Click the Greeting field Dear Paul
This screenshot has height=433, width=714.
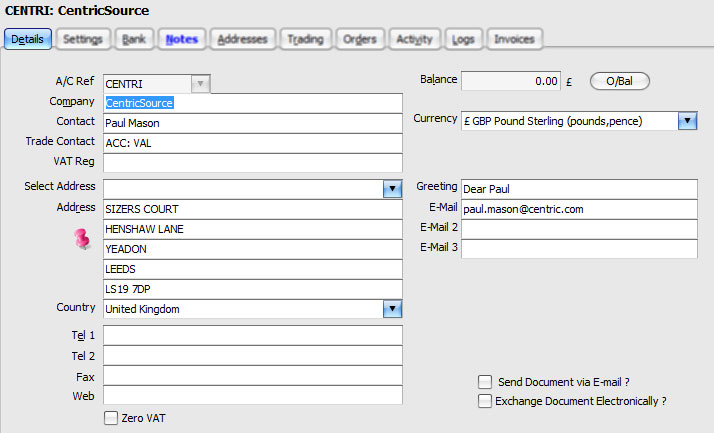[x=579, y=189]
